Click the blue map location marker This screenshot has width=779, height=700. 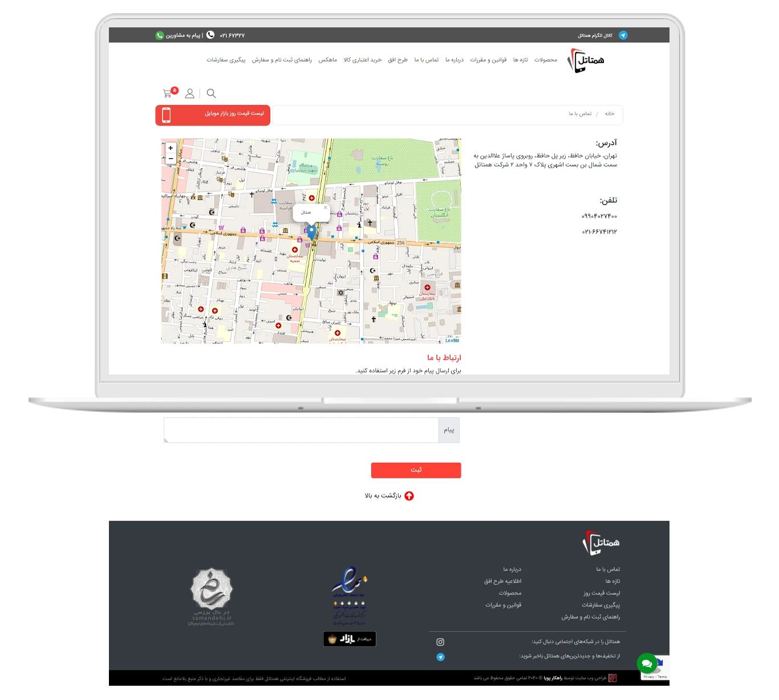[311, 231]
